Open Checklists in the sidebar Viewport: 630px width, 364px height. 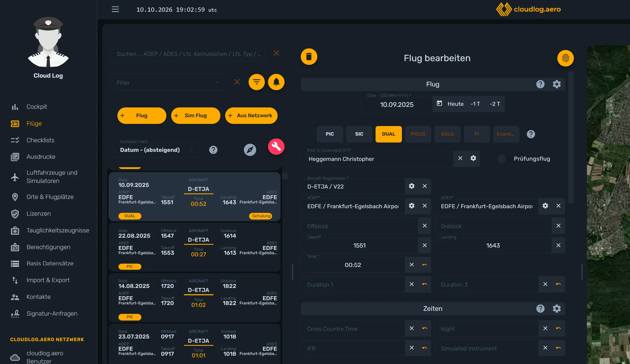(x=40, y=140)
